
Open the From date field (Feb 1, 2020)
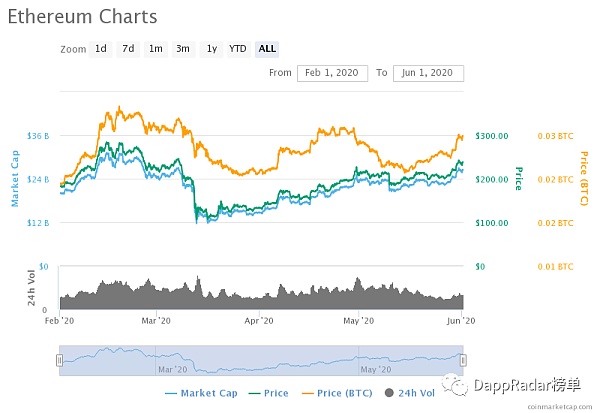pyautogui.click(x=332, y=73)
